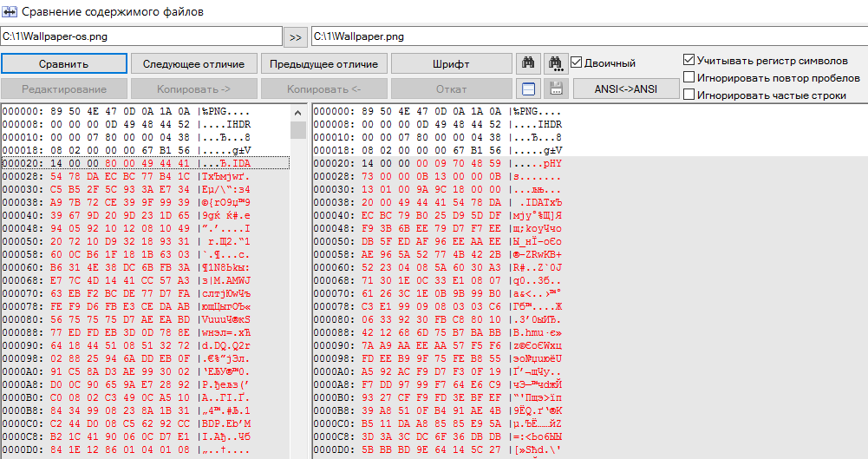Toggle Учитывать регистр символов checkbox
The height and width of the screenshot is (459, 868).
(689, 61)
